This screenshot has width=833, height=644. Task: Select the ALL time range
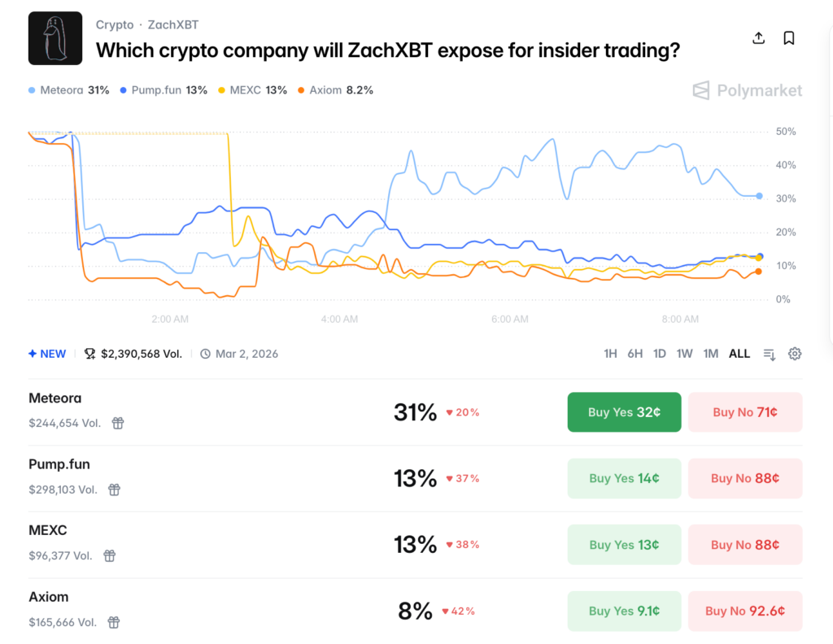(739, 354)
